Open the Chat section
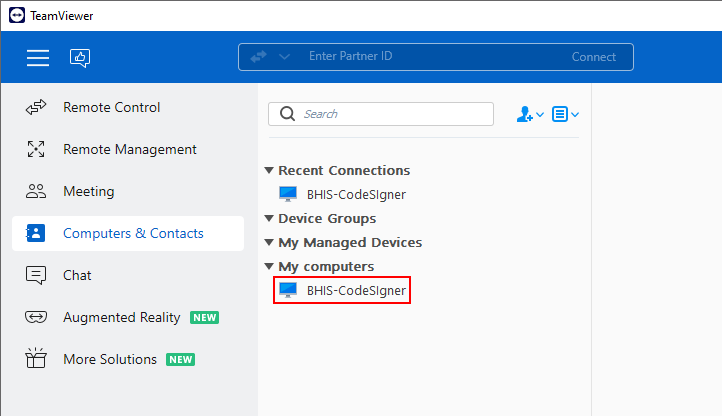The height and width of the screenshot is (416, 722). click(77, 275)
